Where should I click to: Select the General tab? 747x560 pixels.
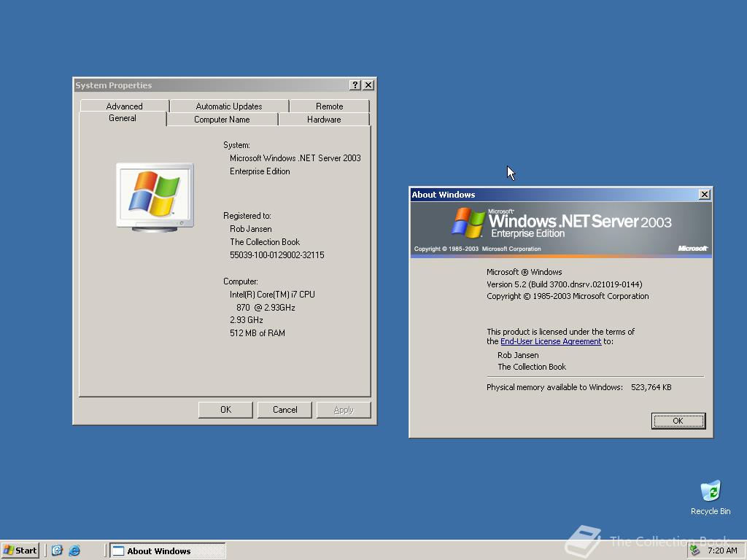[x=123, y=118]
